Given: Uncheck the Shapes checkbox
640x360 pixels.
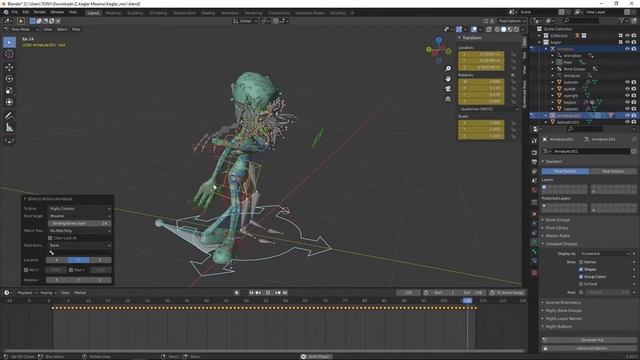Looking at the screenshot, I should pos(581,269).
